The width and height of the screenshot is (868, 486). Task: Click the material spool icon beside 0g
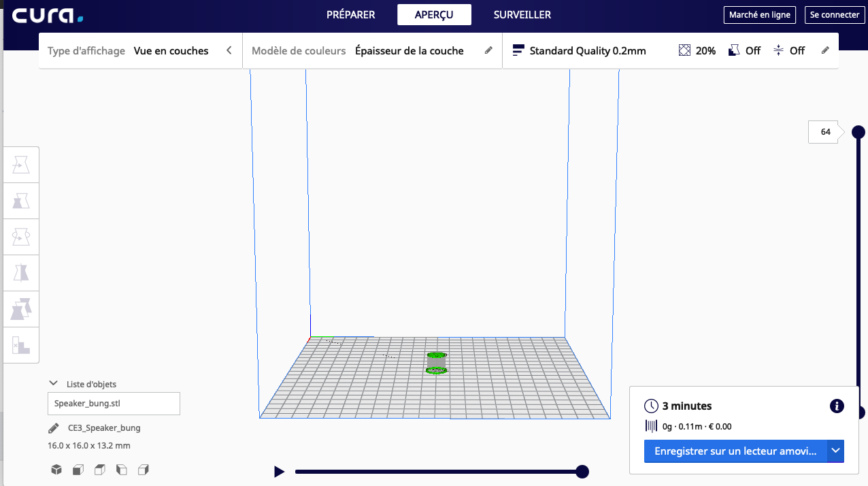coord(651,426)
